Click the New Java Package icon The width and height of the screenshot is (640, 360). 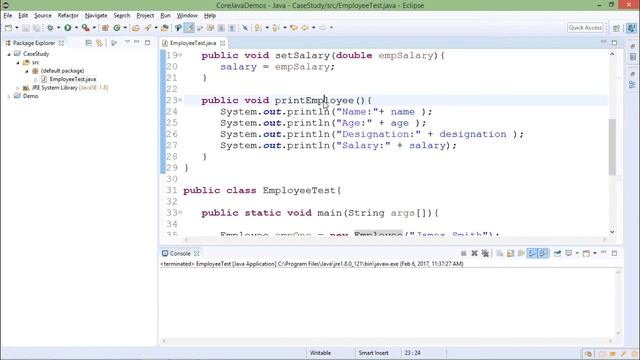pos(105,28)
